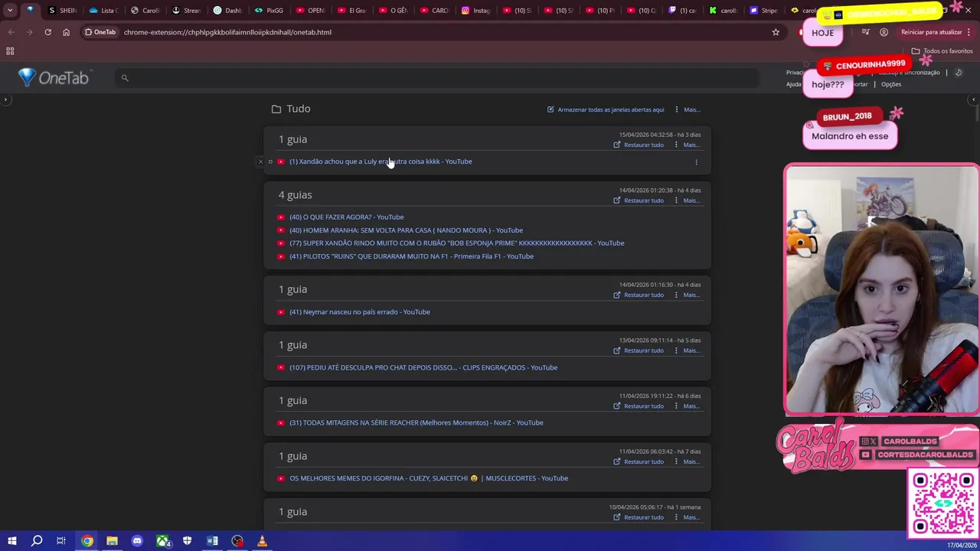Open PILOTOS RUINS QUE DURARAM MUITO link

point(411,256)
